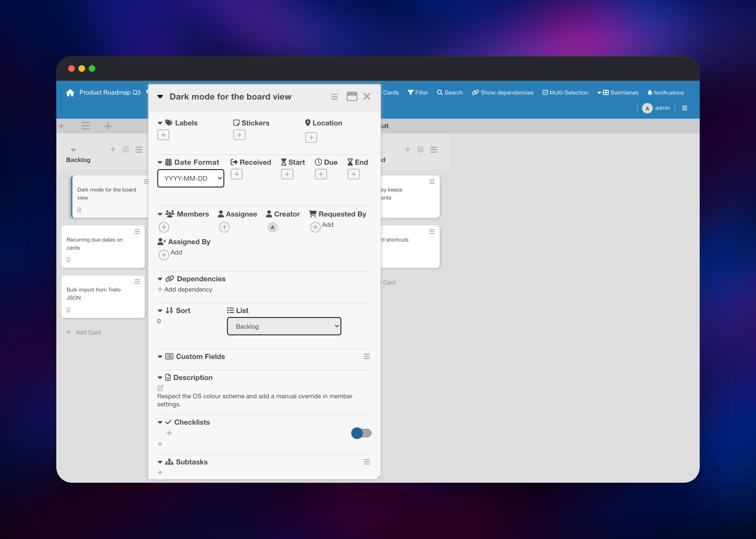Screen dimensions: 756x539
Task: Open the Backlog list menu
Action: click(139, 150)
